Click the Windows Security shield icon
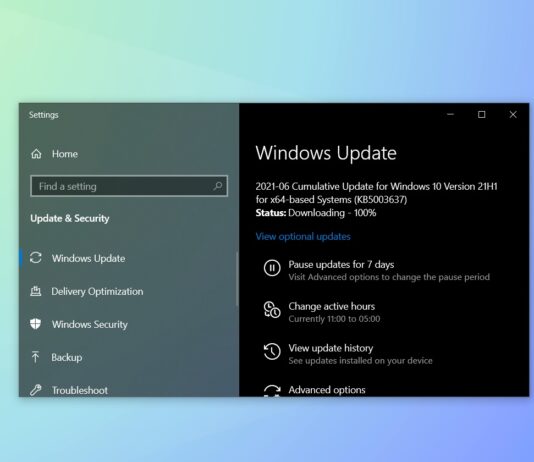This screenshot has height=462, width=534. click(35, 324)
